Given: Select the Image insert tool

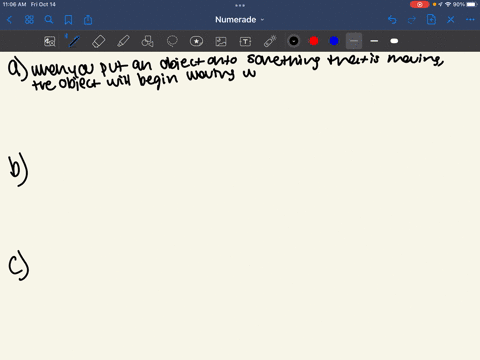Looking at the screenshot, I should click(x=221, y=41).
